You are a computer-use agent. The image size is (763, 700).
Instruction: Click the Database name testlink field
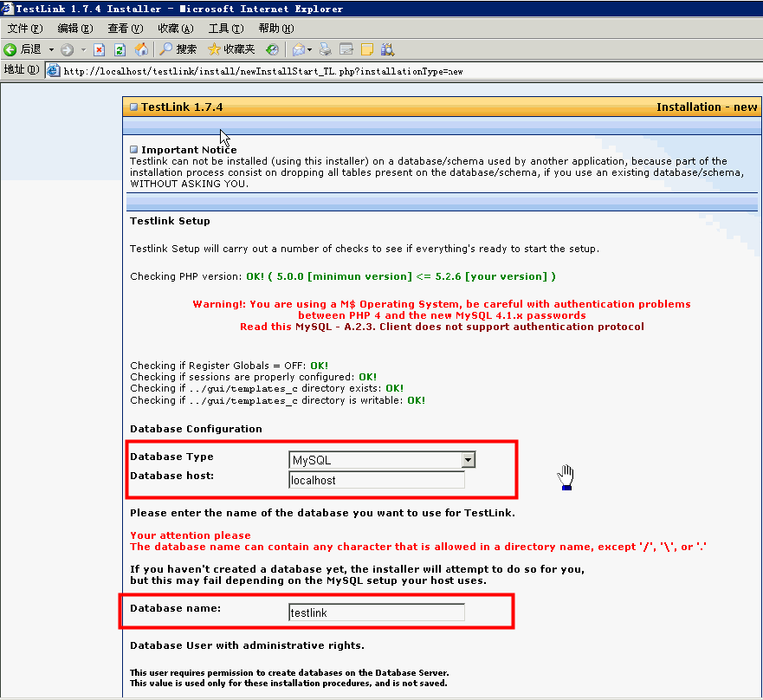(377, 612)
